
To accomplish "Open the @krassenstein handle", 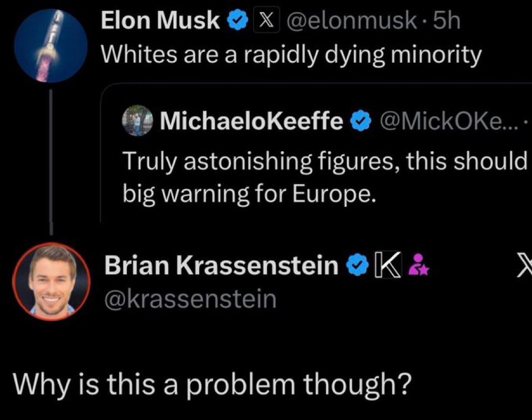I will tap(189, 298).
